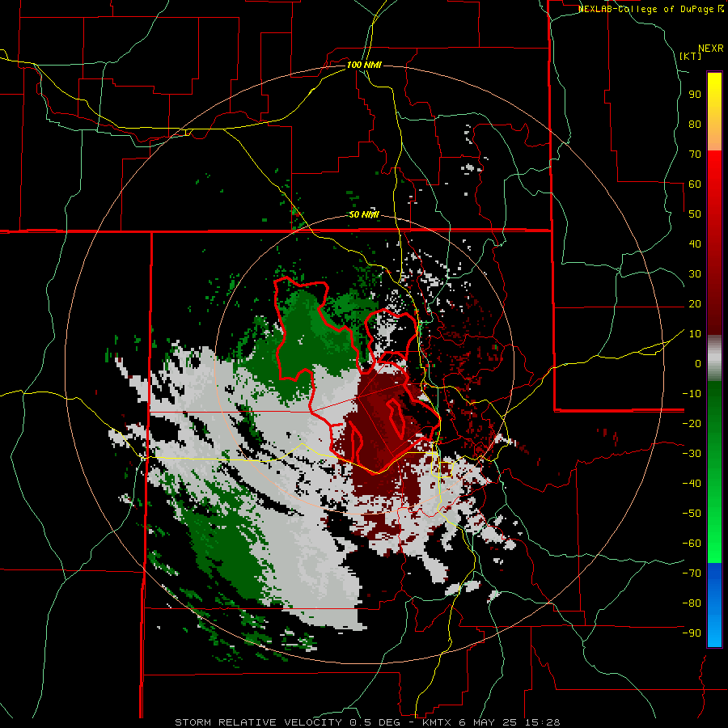Image resolution: width=728 pixels, height=728 pixels.
Task: Click the 70 value on velocity scale
Action: (x=695, y=154)
